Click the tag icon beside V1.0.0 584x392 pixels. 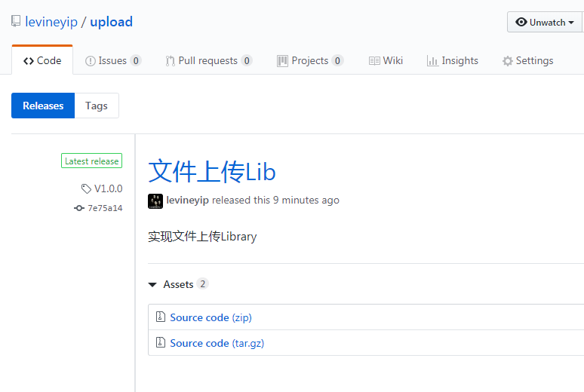pyautogui.click(x=86, y=188)
